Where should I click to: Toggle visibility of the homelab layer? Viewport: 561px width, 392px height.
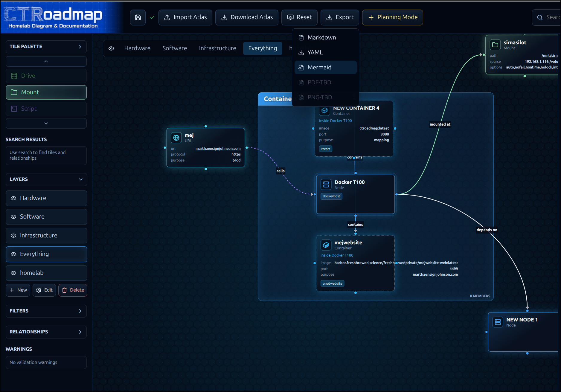point(13,273)
